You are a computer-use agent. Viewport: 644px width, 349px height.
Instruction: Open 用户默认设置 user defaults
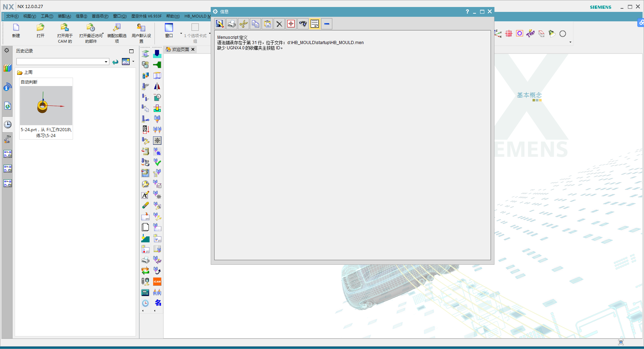pyautogui.click(x=141, y=27)
